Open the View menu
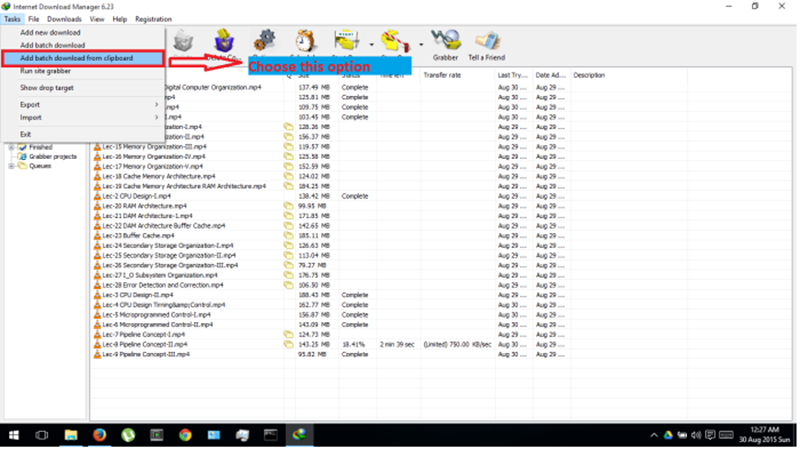This screenshot has height=449, width=800. point(97,19)
